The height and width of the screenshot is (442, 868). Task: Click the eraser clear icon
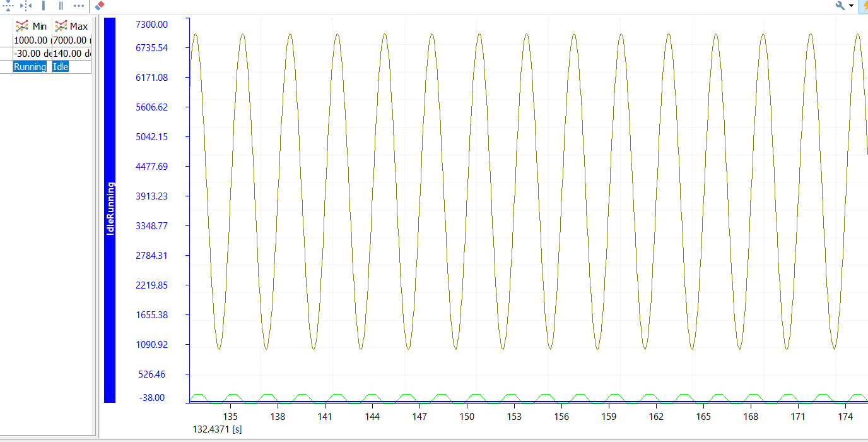100,6
